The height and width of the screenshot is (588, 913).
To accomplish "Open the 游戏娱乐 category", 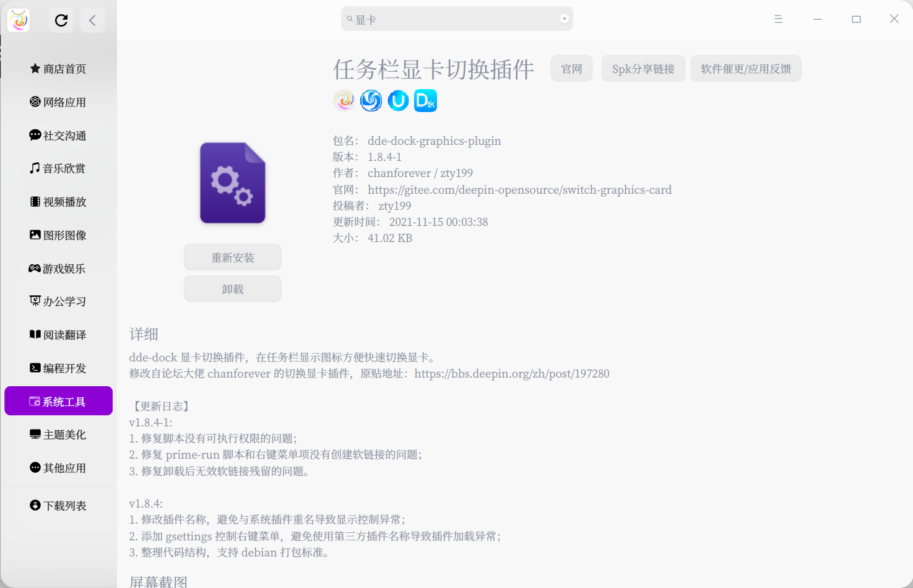I will point(58,269).
